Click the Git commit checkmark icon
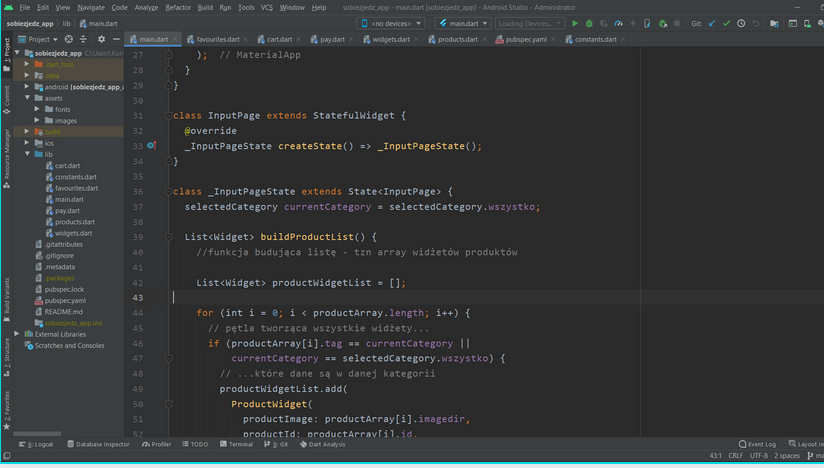Image resolution: width=824 pixels, height=468 pixels. [727, 23]
